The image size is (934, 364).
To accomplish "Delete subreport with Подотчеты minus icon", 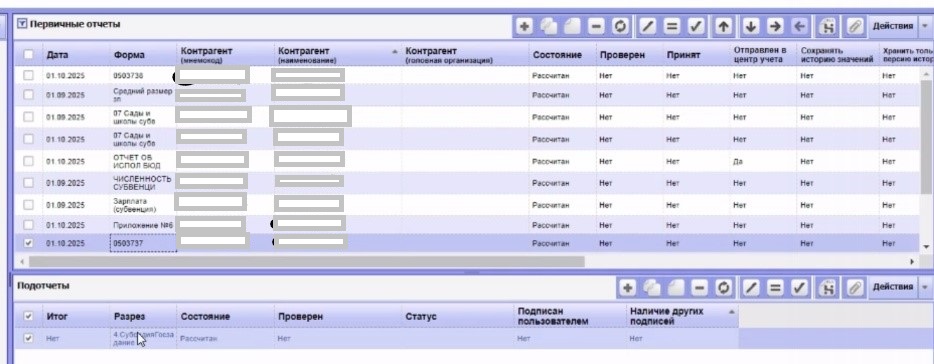I will click(x=700, y=288).
